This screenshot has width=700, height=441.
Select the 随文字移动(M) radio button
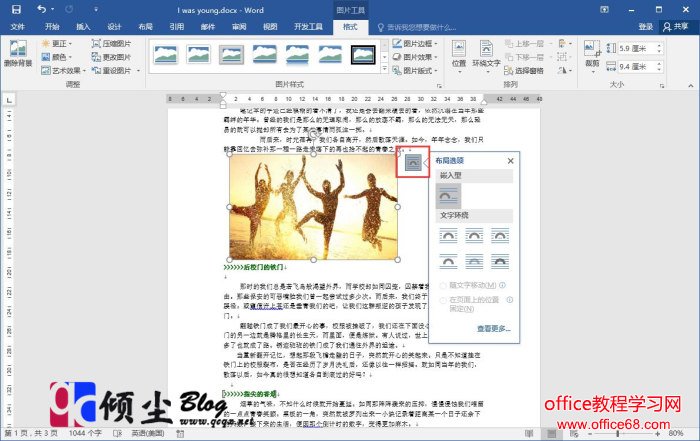443,286
